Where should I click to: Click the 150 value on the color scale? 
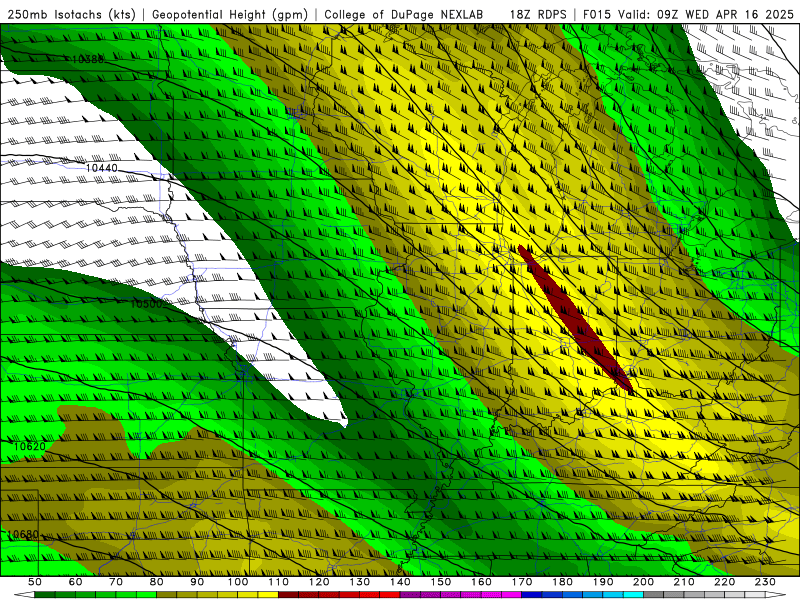(x=440, y=582)
